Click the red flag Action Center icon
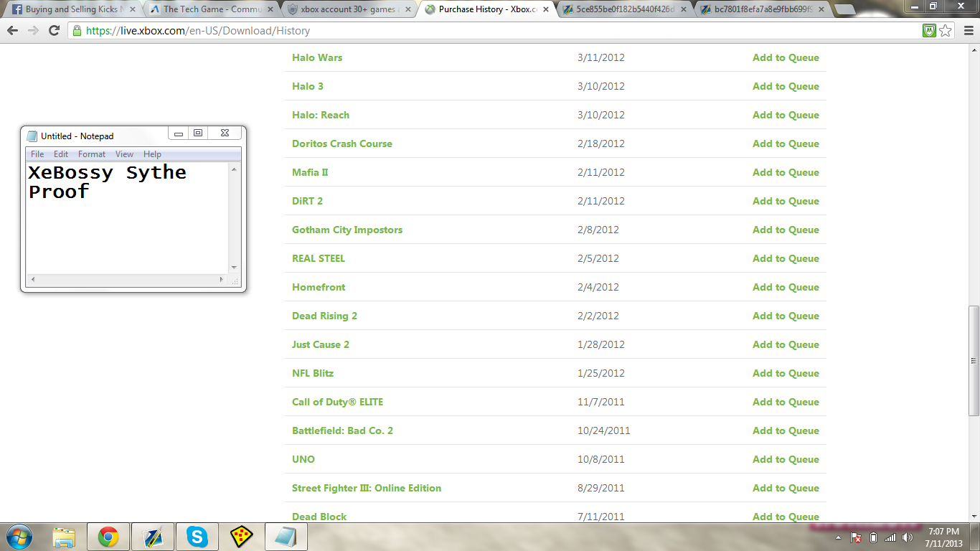This screenshot has height=551, width=980. 856,537
